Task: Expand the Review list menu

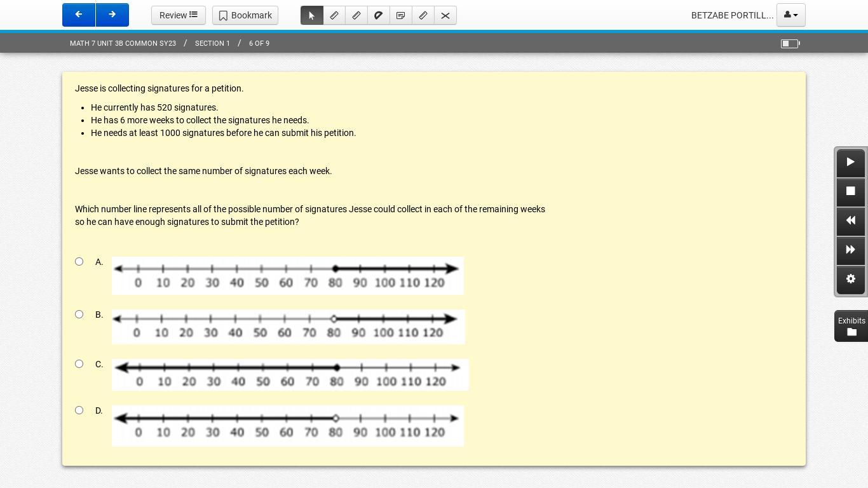Action: click(x=178, y=15)
